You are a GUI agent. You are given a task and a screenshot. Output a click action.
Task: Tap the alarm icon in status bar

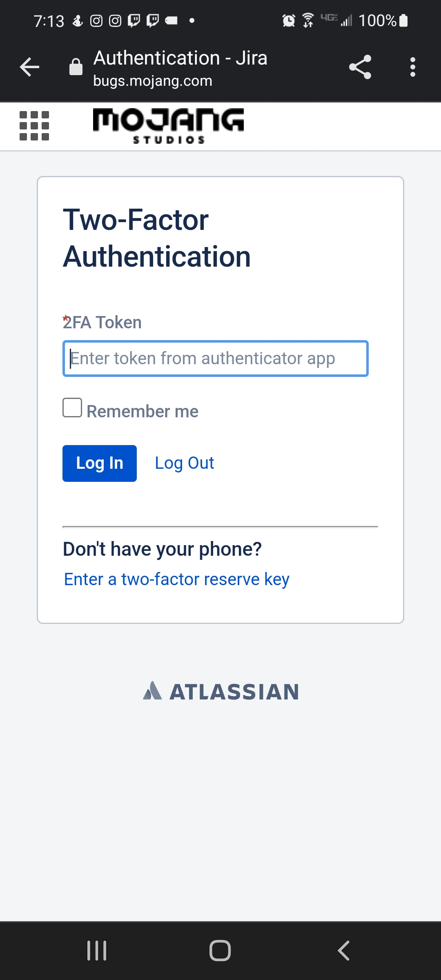pos(289,20)
